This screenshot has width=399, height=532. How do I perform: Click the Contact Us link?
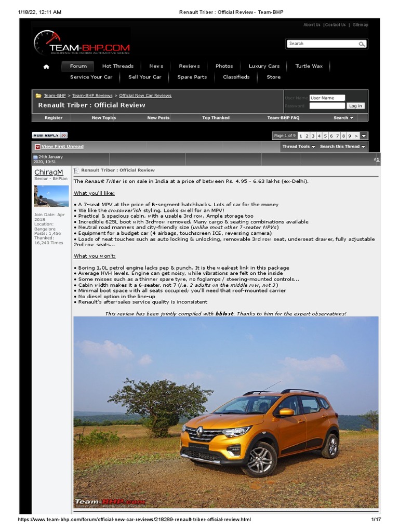(x=336, y=25)
